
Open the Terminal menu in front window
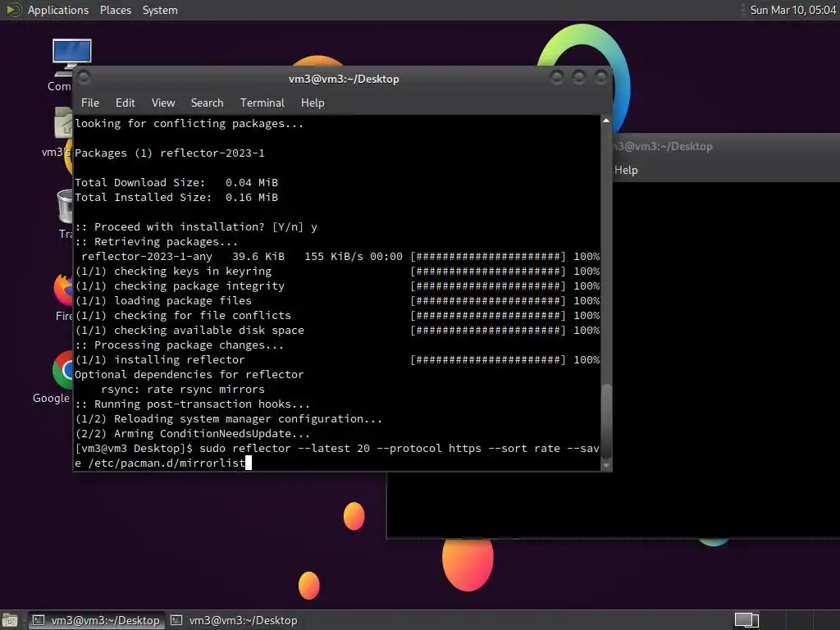262,103
